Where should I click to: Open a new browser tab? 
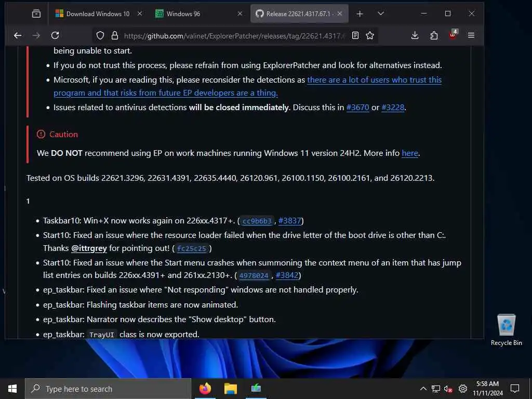[360, 14]
